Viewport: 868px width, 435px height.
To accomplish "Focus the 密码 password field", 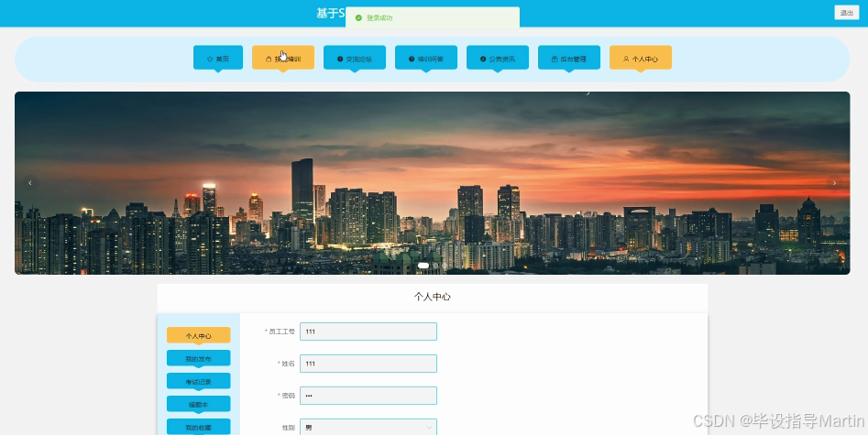I will [x=368, y=396].
